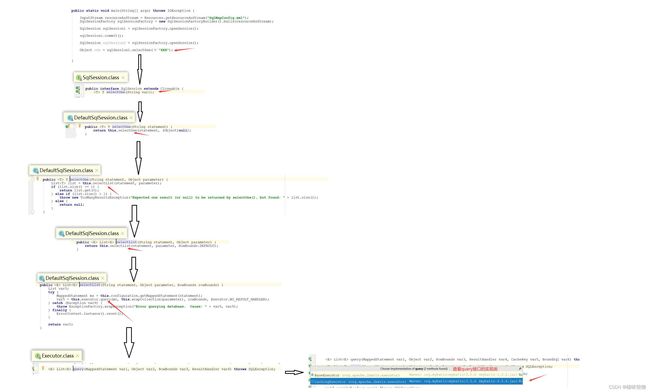The width and height of the screenshot is (650, 392).
Task: Open the Executor.class editor tab
Action: (x=57, y=356)
